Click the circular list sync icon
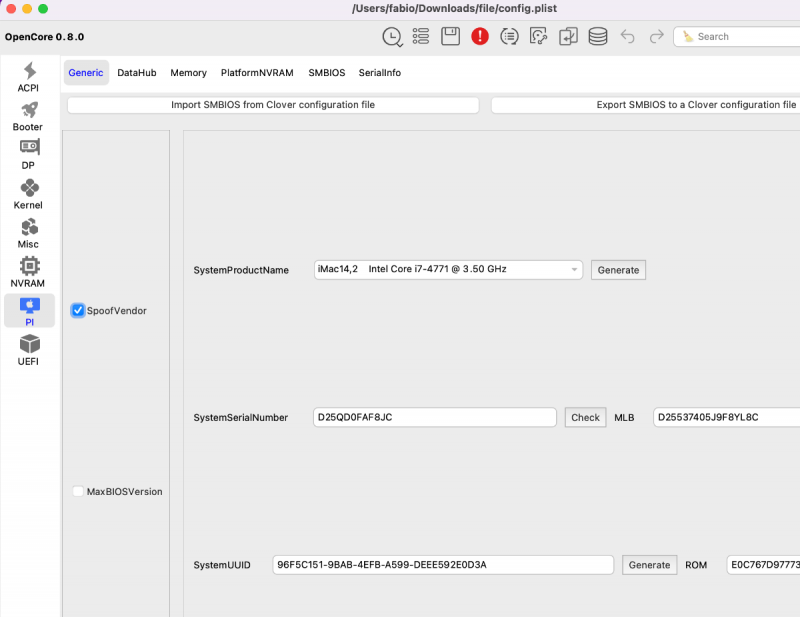 coord(509,36)
